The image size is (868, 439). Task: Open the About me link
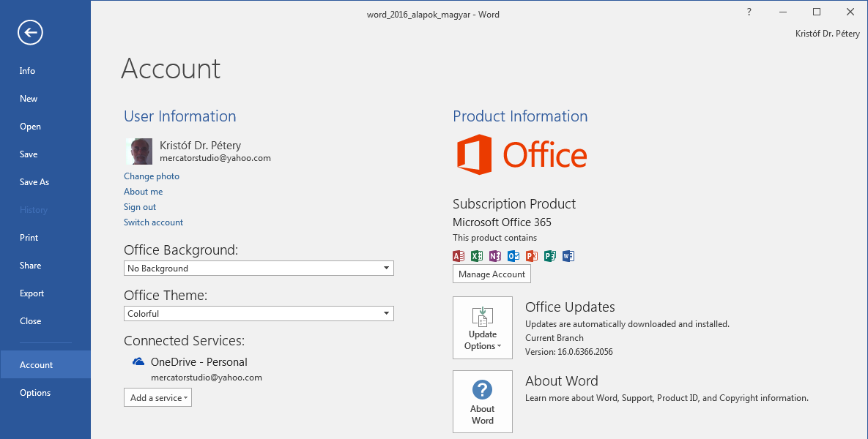tap(144, 191)
